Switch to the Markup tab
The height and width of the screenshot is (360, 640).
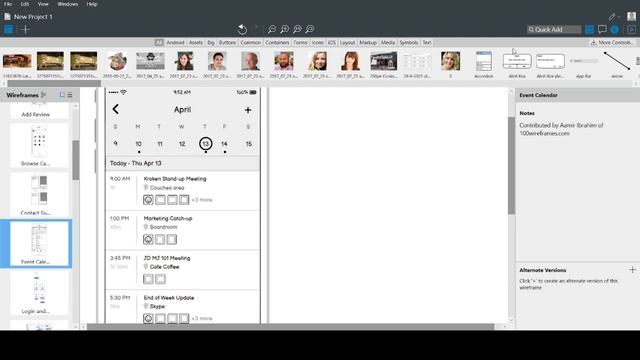tap(368, 42)
